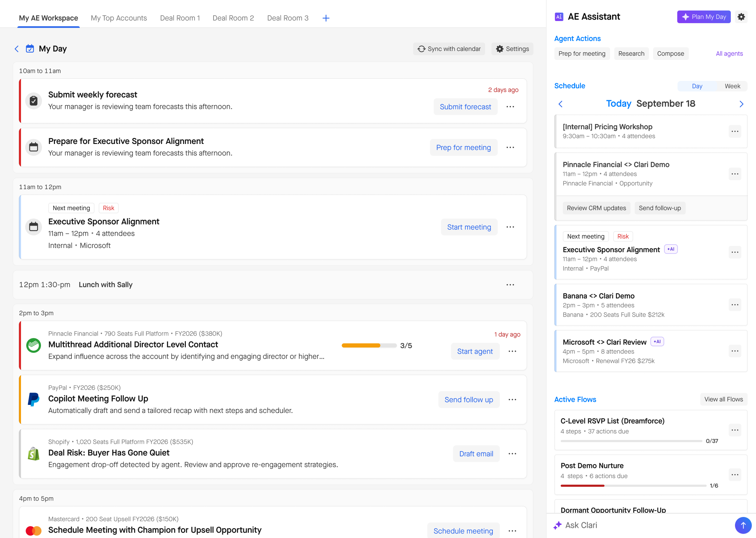Click the Submit forecast button
756x538 pixels.
[465, 107]
